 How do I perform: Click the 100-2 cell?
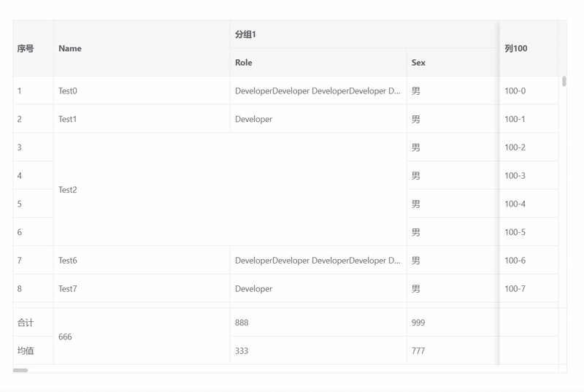pos(529,147)
